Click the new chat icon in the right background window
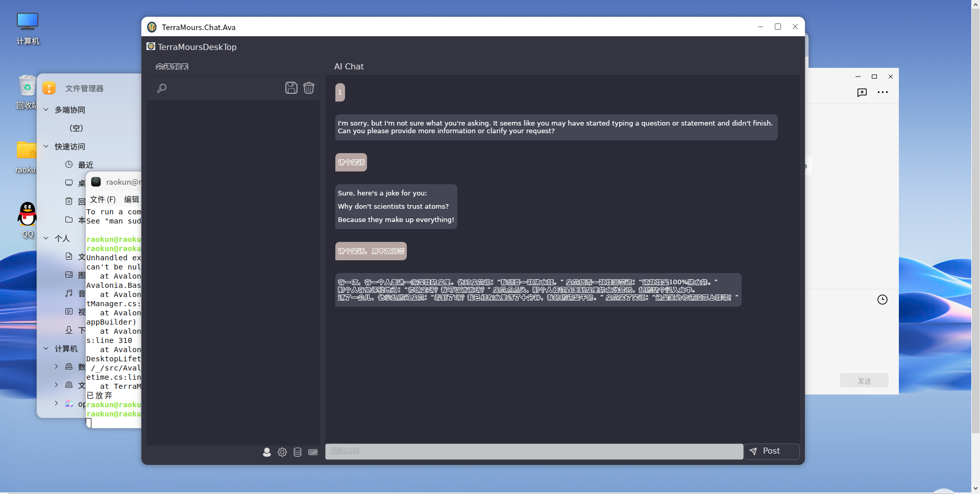Image resolution: width=980 pixels, height=494 pixels. [x=862, y=92]
